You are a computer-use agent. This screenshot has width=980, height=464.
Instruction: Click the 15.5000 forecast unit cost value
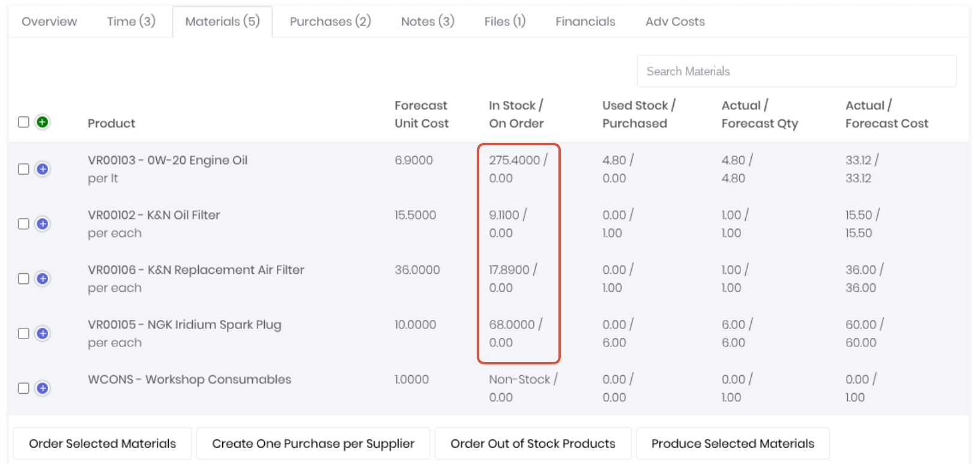point(415,215)
